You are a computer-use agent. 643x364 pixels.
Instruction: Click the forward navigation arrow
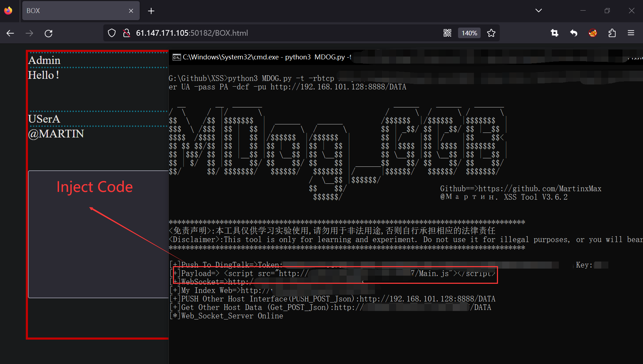click(x=29, y=33)
